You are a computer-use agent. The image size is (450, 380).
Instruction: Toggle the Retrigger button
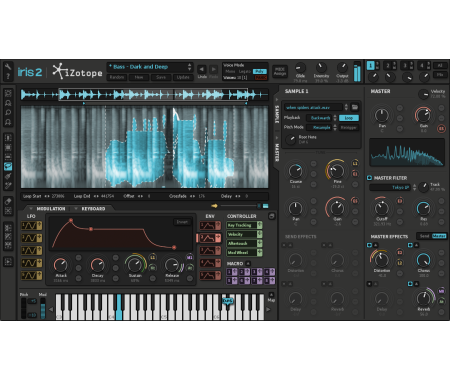tap(349, 127)
